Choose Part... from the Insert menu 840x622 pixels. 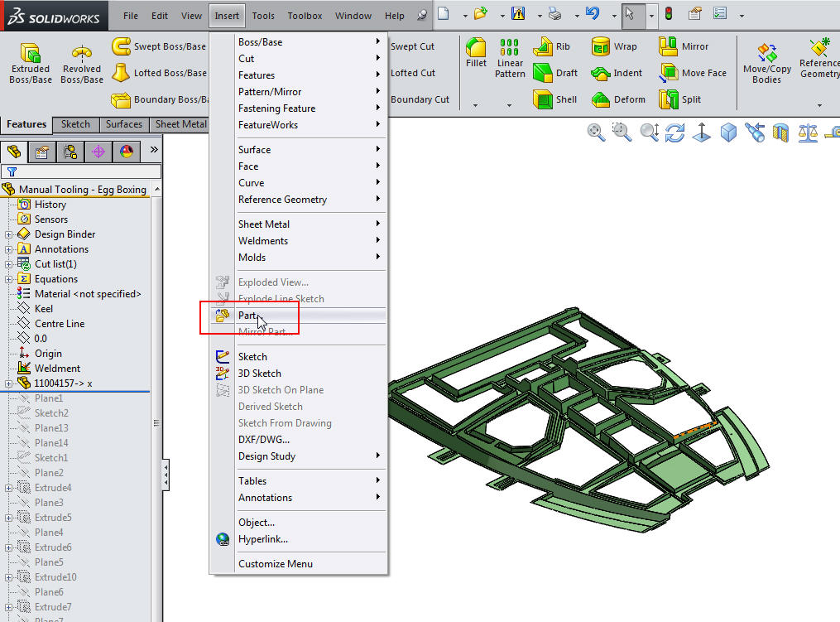pos(248,316)
